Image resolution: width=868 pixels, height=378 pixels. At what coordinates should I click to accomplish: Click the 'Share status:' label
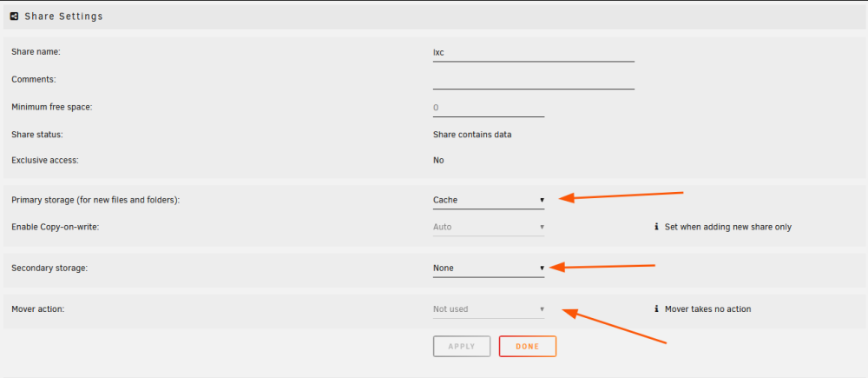point(37,135)
